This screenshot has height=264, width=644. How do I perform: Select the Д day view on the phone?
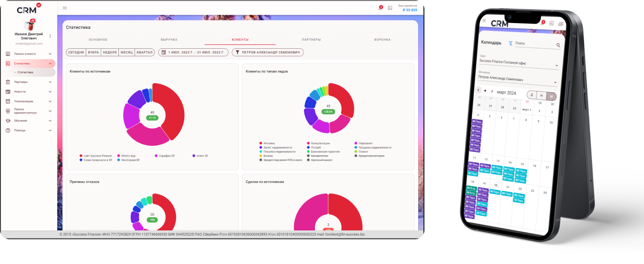click(531, 95)
